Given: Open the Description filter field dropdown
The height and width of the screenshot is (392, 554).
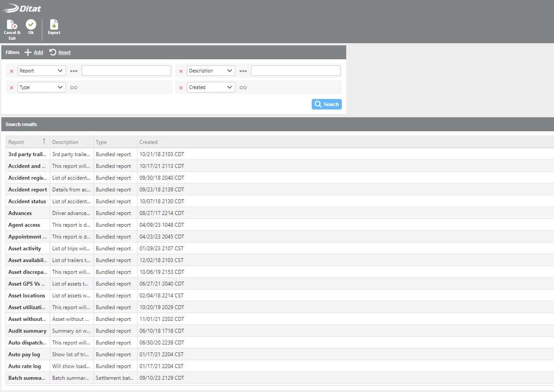Looking at the screenshot, I should pos(211,71).
